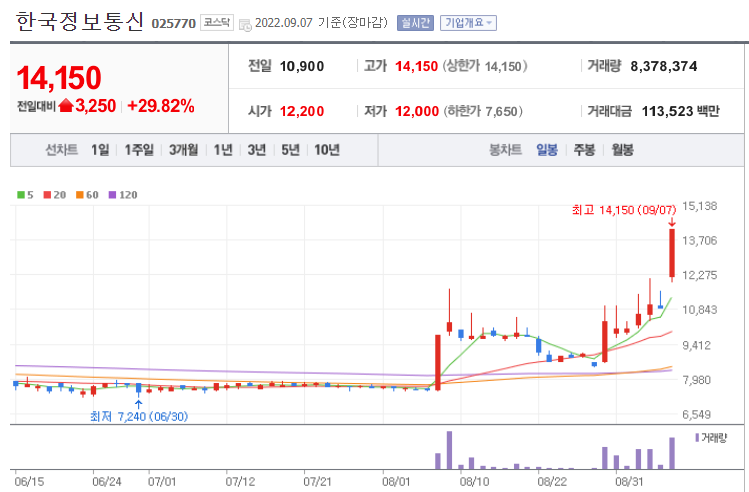Click the 최저 7,240 (06/30) chart label
The width and height of the screenshot is (749, 492).
[139, 417]
